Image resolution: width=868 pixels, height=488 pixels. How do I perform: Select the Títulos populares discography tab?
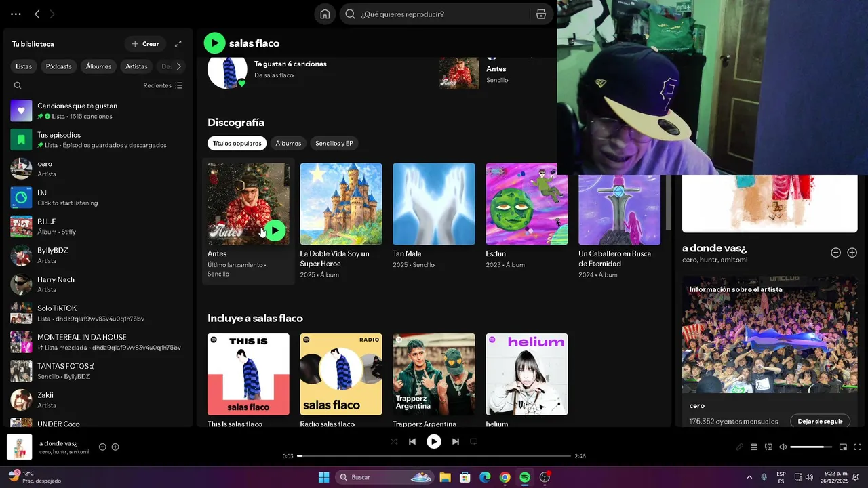tap(237, 143)
